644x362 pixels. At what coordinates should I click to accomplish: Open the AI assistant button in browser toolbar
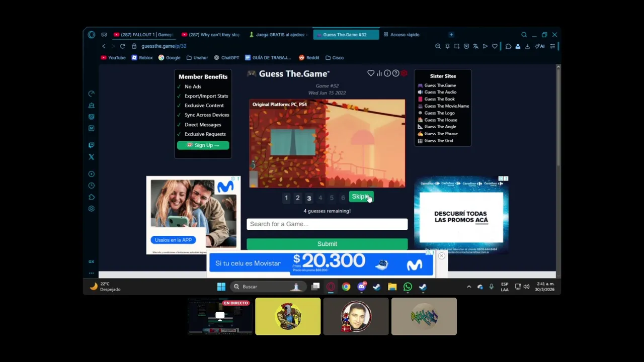point(540,46)
